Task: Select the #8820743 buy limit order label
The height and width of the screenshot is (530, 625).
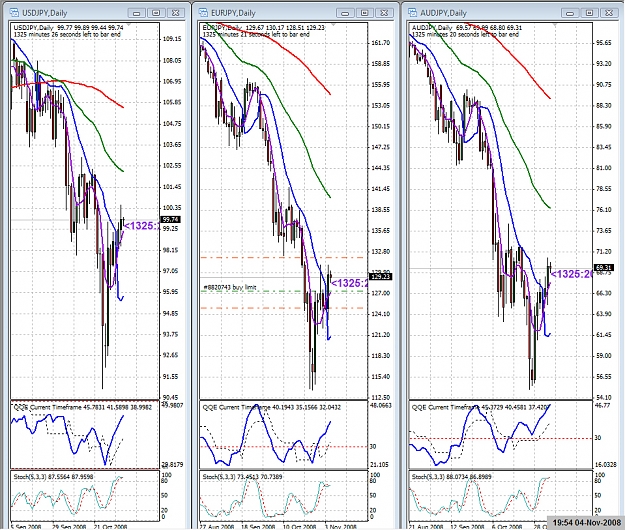Action: [230, 287]
